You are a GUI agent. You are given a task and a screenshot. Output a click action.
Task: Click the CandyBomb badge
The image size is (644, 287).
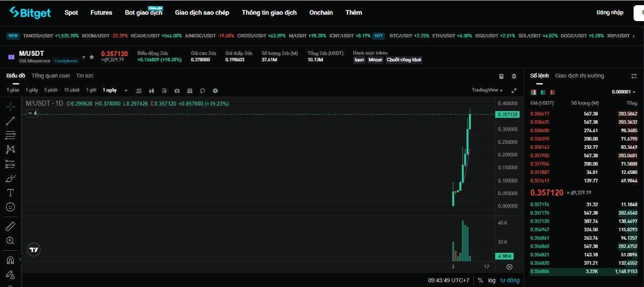(66, 61)
